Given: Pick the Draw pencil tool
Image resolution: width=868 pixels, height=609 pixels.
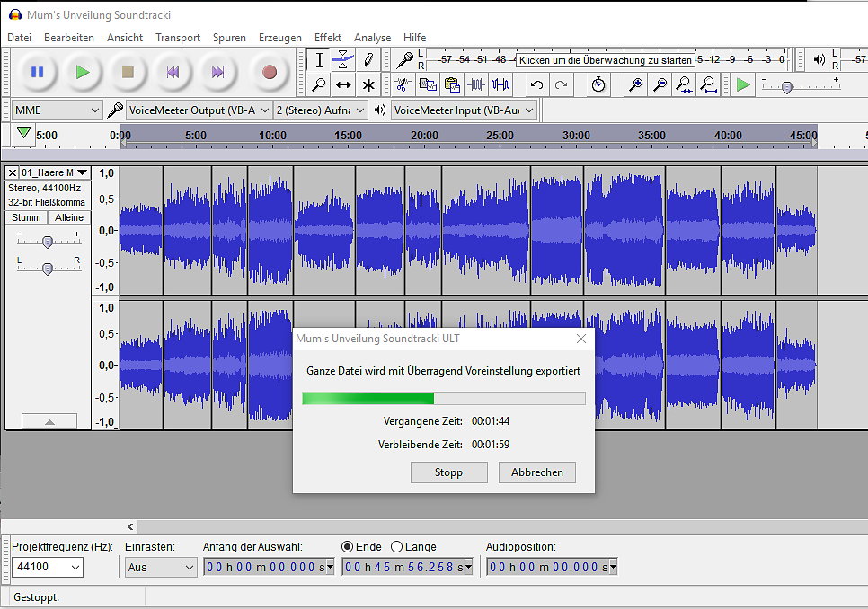Looking at the screenshot, I should click(368, 60).
